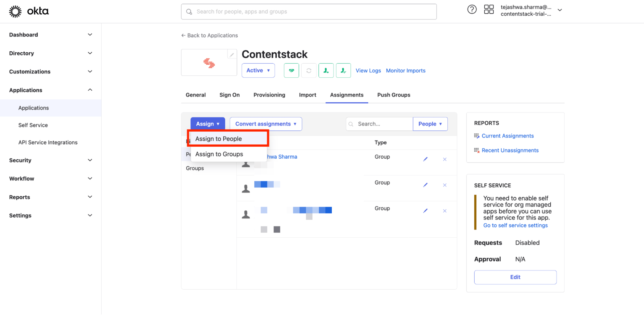Choose Assign to People
Screen dimensions: 644x315
[x=229, y=139]
